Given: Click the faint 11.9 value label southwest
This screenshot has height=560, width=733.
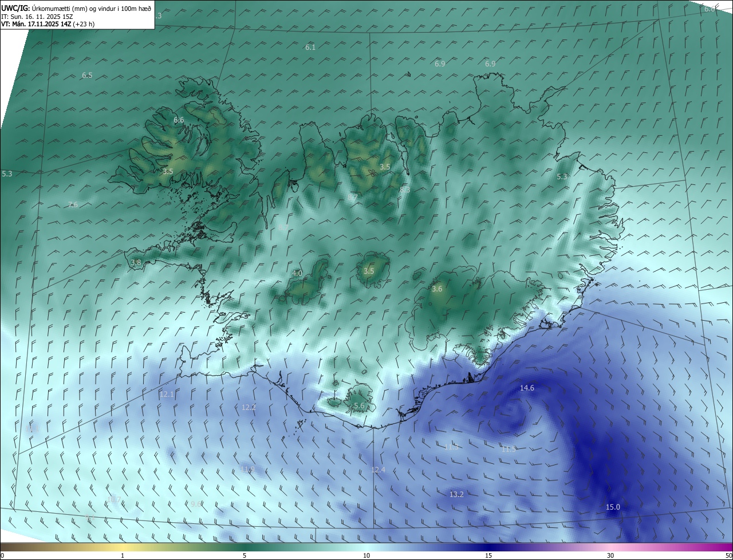Looking at the screenshot, I should (247, 470).
